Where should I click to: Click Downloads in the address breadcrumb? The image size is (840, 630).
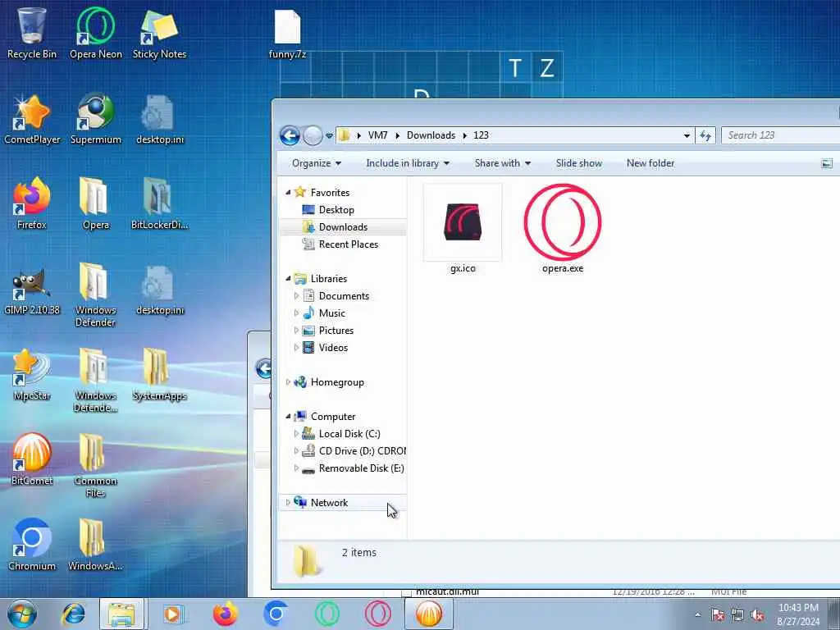pyautogui.click(x=431, y=135)
